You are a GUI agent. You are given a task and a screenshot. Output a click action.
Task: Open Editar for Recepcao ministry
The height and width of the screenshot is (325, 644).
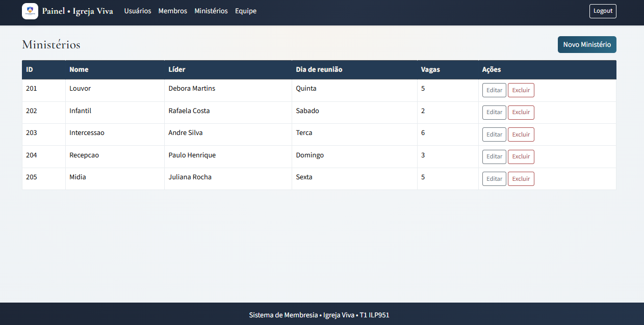pyautogui.click(x=494, y=157)
